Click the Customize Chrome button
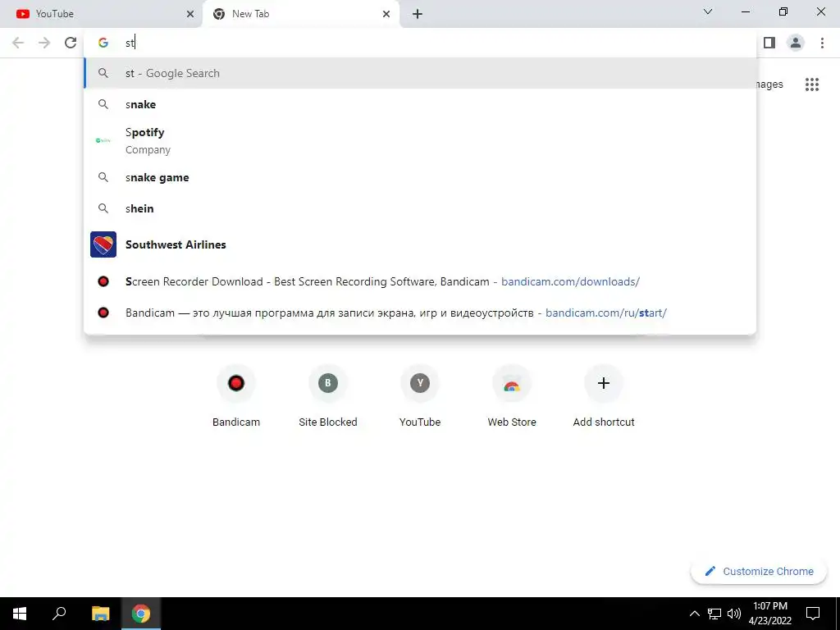 click(x=759, y=572)
